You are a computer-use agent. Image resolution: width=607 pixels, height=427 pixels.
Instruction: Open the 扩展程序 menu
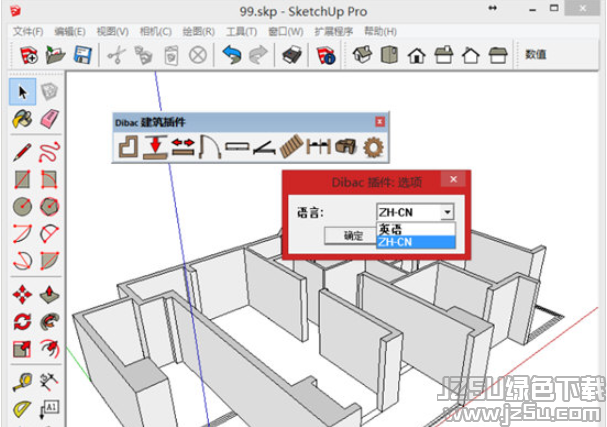[x=334, y=31]
